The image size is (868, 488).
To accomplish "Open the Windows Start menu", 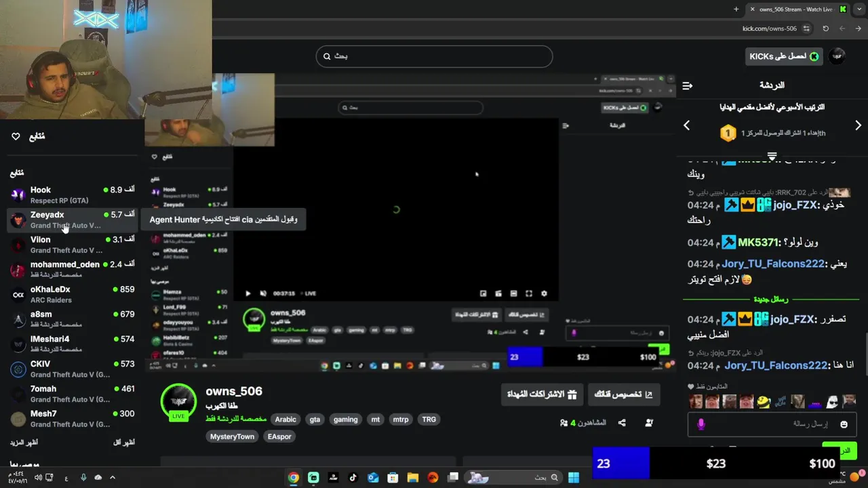I will click(x=574, y=478).
